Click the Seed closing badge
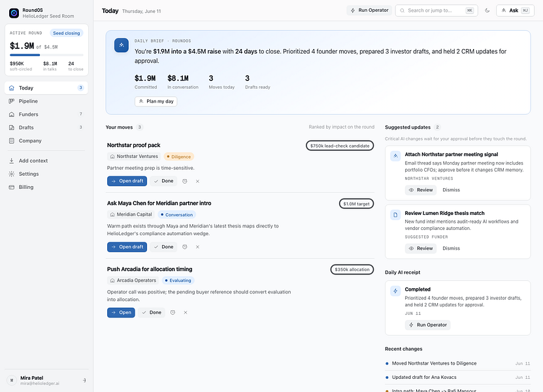Viewport: 543px width, 392px height. (x=67, y=33)
